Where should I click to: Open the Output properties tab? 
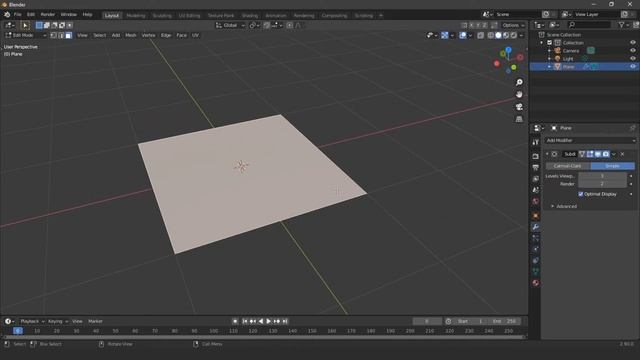(536, 168)
